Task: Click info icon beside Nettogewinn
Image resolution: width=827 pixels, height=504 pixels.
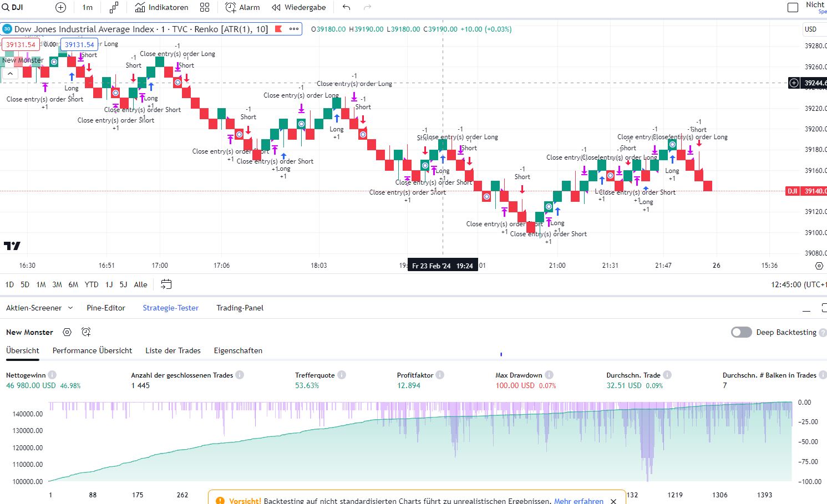Action: (x=52, y=375)
